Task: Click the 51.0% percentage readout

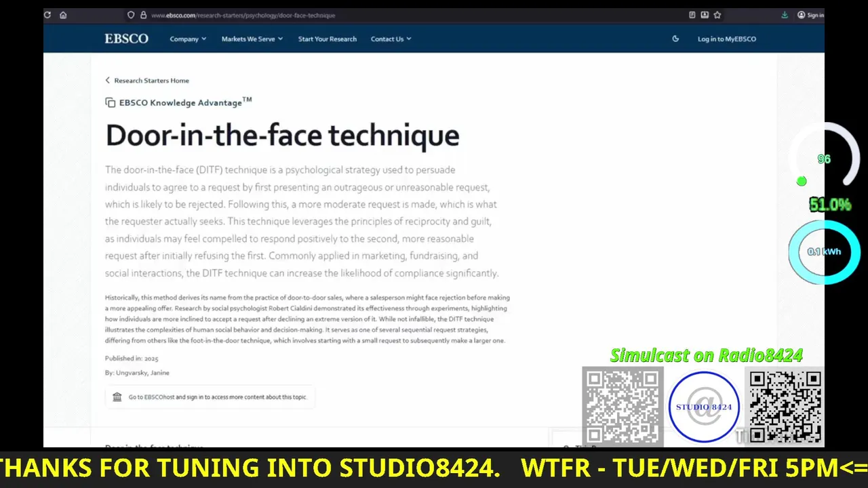Action: coord(830,205)
